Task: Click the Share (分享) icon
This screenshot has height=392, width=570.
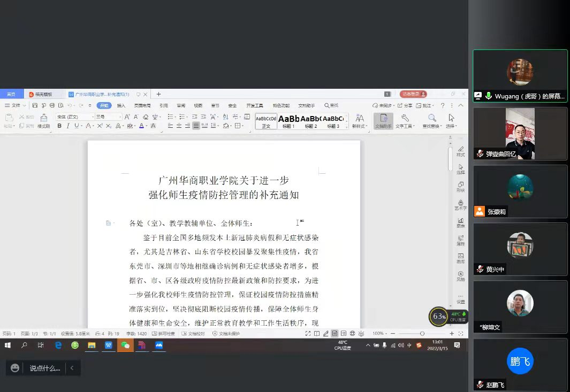Action: tap(405, 105)
